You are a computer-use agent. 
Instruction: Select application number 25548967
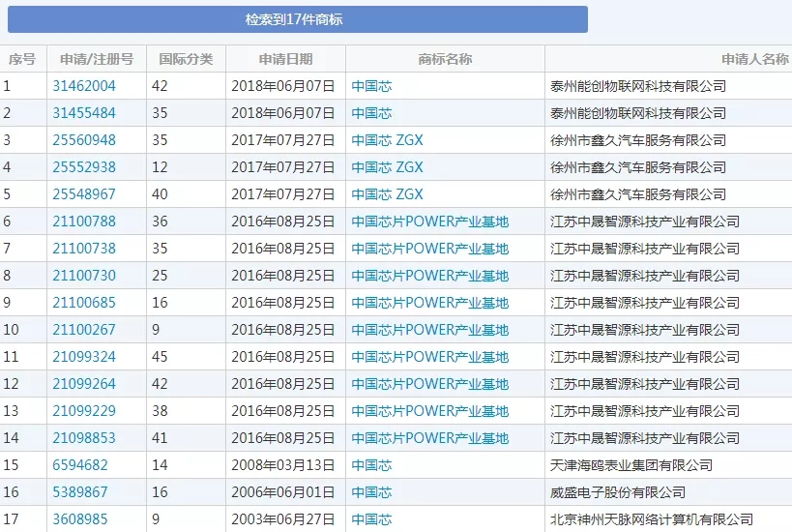(84, 194)
